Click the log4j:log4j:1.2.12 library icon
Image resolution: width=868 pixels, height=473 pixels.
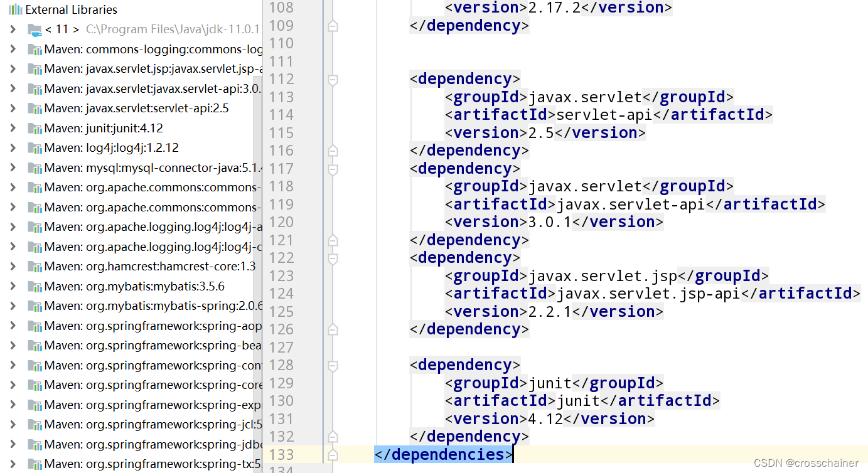[35, 148]
